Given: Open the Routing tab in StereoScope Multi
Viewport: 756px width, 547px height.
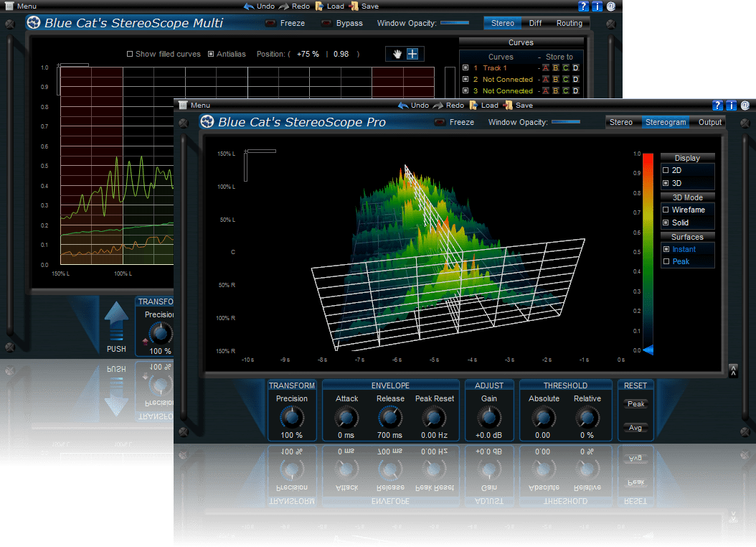Looking at the screenshot, I should (x=569, y=23).
